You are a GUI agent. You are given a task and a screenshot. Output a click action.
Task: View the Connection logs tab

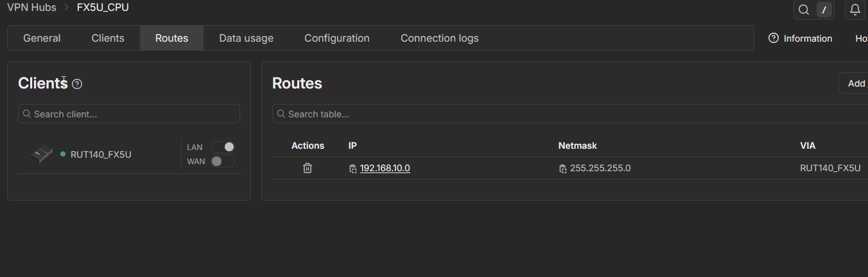(439, 38)
